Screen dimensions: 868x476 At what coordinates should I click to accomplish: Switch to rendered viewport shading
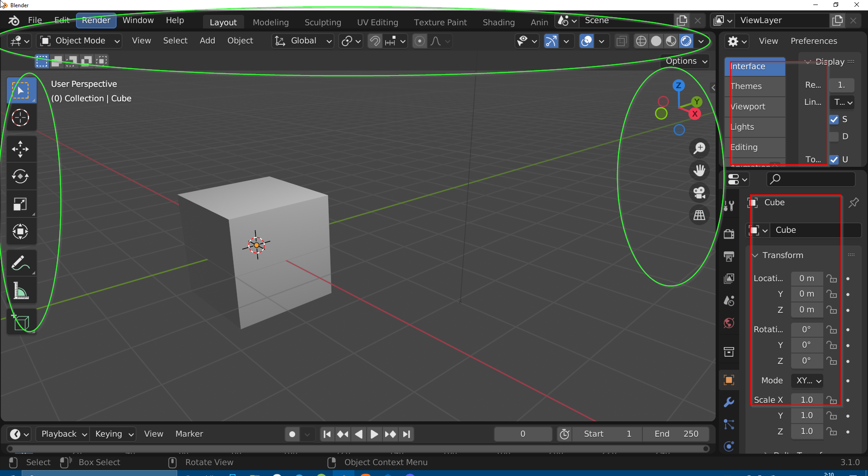pos(686,41)
